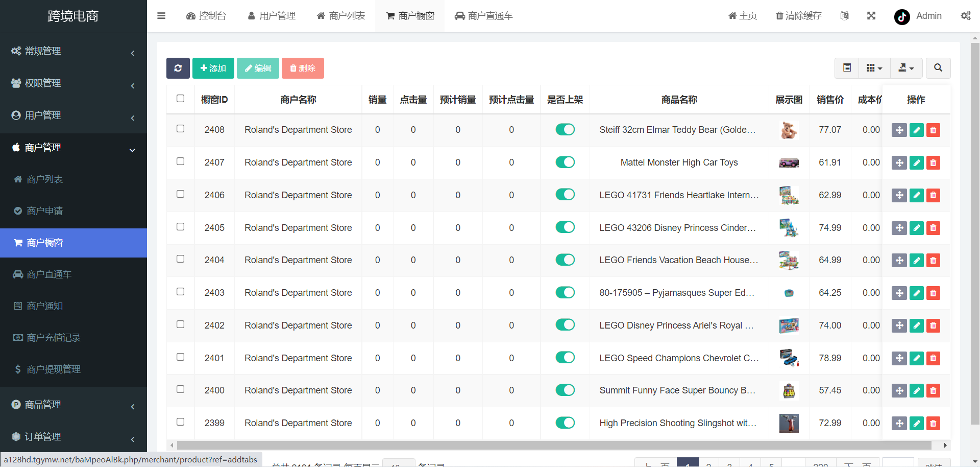
Task: Toggle fullscreen mode in the top bar
Action: (871, 16)
